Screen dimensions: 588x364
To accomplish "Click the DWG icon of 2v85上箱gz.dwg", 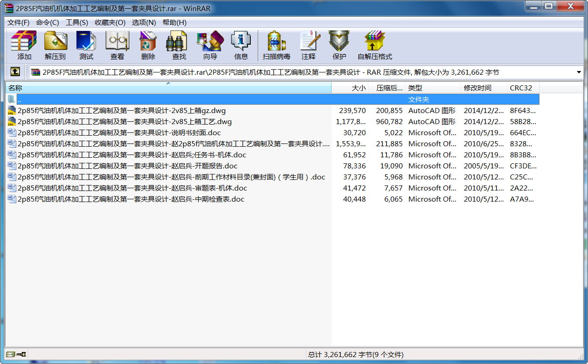I will tap(12, 110).
